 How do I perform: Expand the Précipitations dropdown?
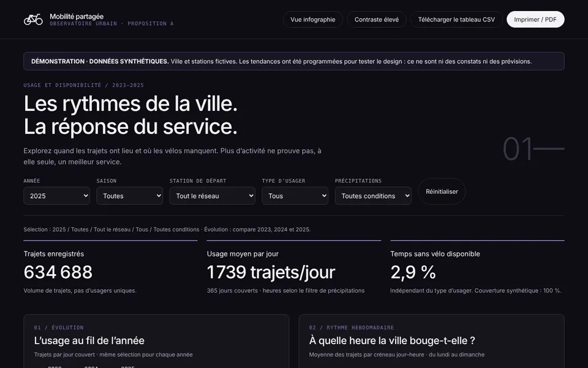(373, 196)
